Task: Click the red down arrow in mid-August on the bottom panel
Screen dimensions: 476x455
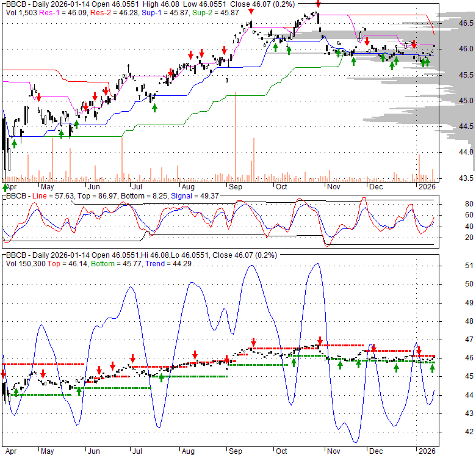Action: pyautogui.click(x=195, y=354)
